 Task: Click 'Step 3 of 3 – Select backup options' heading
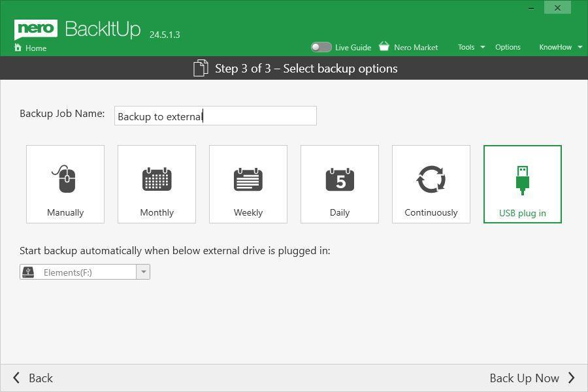click(x=306, y=68)
